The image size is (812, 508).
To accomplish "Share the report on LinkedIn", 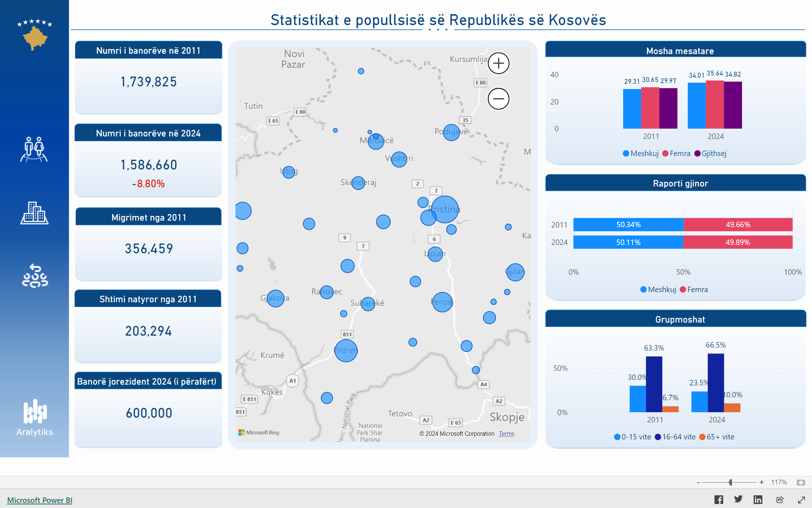I will [x=758, y=500].
